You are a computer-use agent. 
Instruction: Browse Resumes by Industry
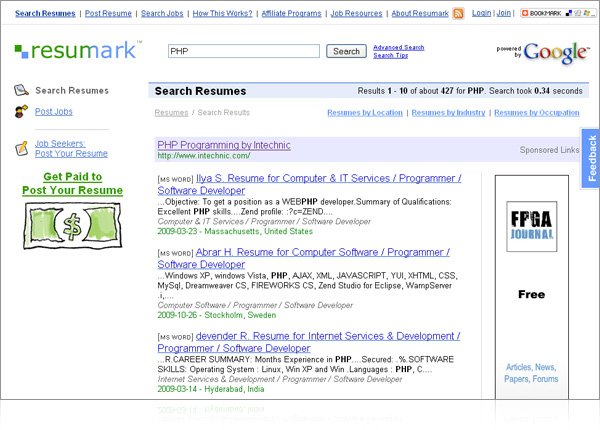[x=448, y=113]
